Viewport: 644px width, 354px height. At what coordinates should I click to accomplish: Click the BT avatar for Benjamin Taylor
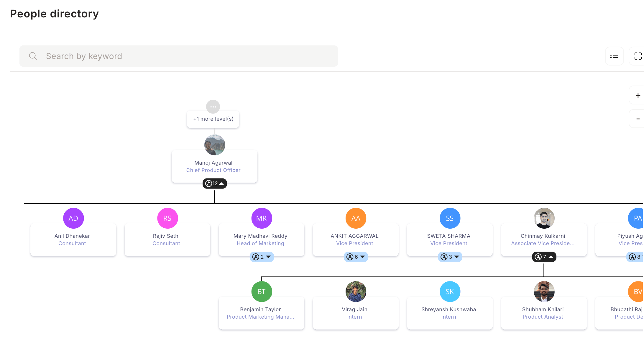[262, 292]
